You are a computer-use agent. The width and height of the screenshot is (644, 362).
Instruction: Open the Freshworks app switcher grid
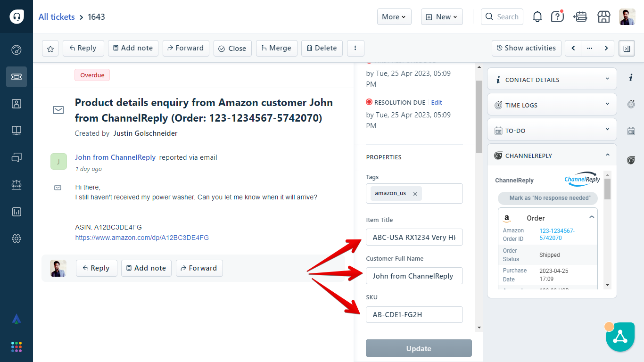tap(17, 347)
